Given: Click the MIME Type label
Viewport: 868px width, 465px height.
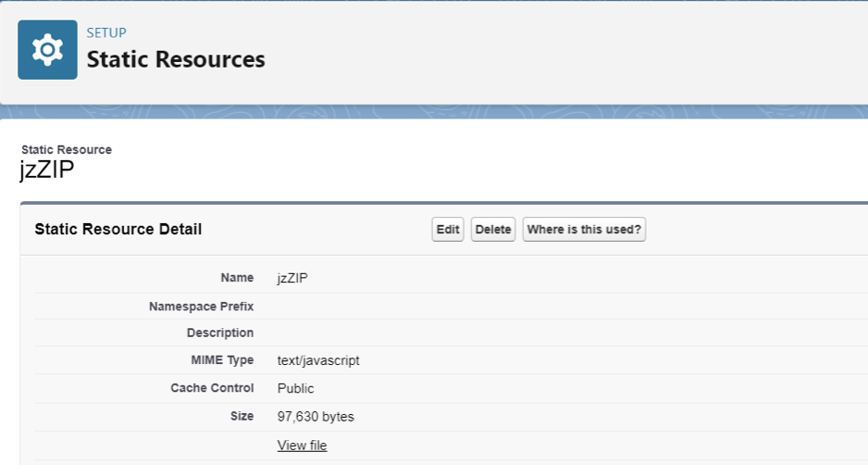Looking at the screenshot, I should click(x=222, y=360).
